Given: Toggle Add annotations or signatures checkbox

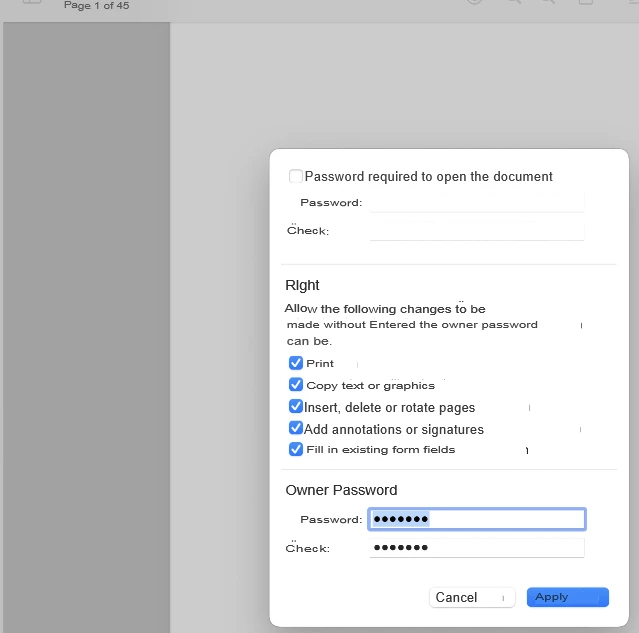Looking at the screenshot, I should tap(295, 428).
